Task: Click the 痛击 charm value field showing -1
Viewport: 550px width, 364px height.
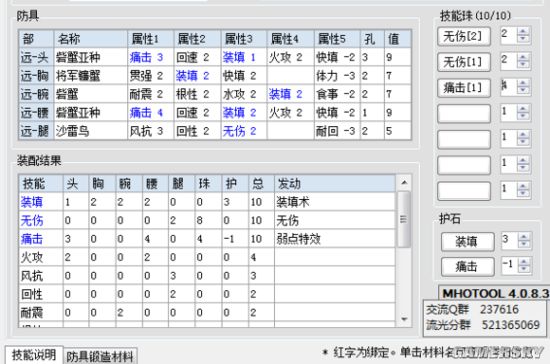Action: click(x=510, y=265)
